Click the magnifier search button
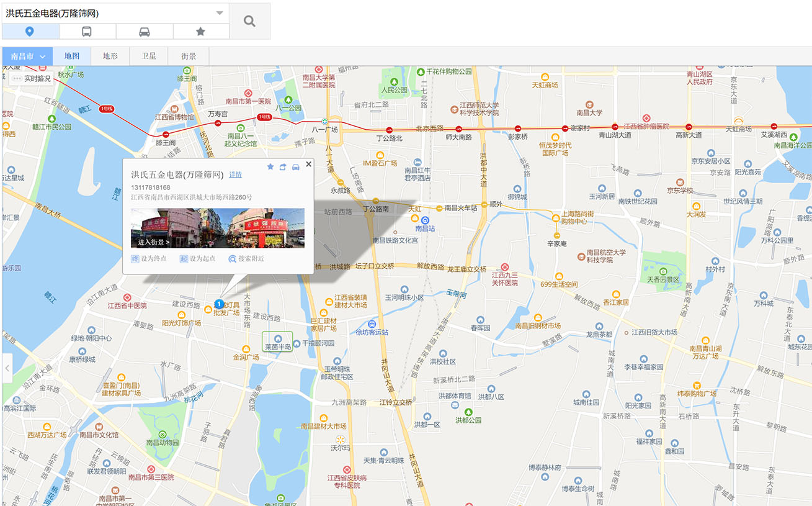This screenshot has width=812, height=506. click(249, 20)
